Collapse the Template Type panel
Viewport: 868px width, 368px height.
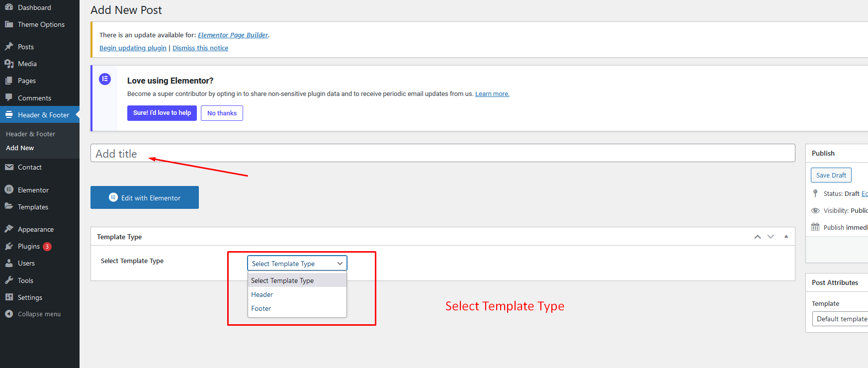tap(786, 237)
